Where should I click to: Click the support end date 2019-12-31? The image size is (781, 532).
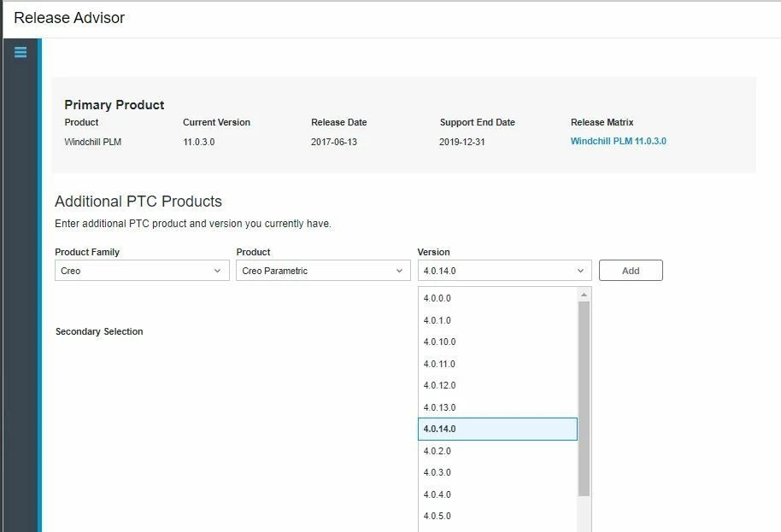461,142
